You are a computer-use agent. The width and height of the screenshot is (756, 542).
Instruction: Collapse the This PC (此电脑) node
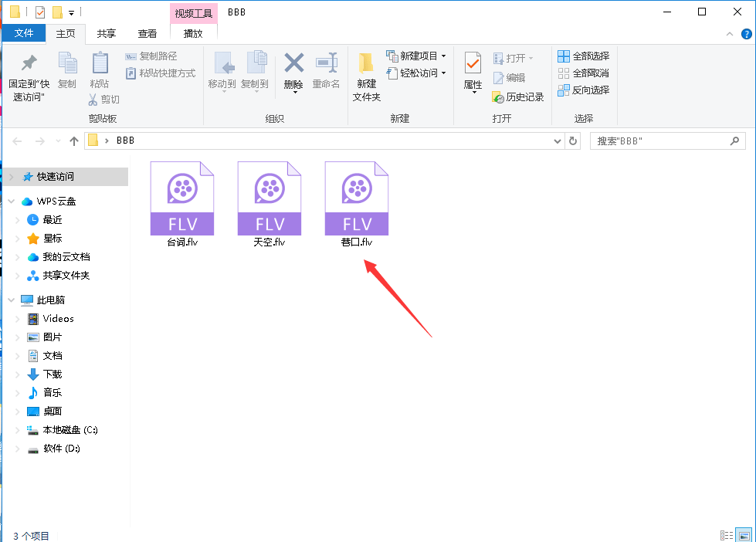[x=12, y=300]
